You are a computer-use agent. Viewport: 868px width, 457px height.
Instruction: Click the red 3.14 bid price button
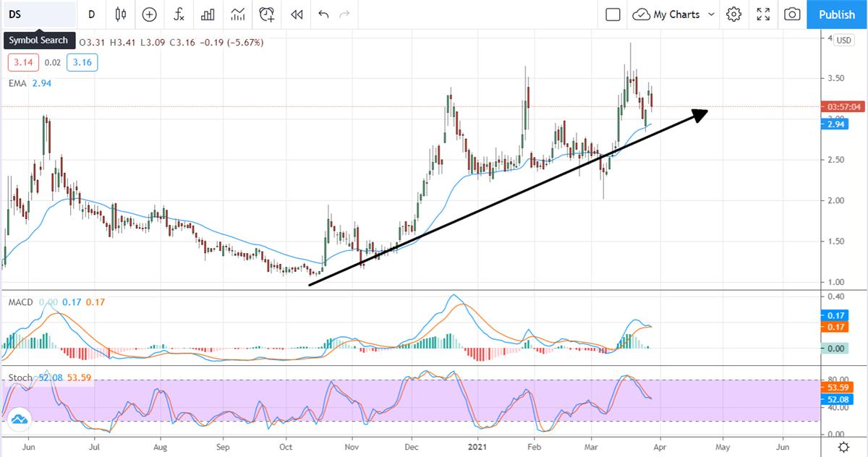[22, 62]
